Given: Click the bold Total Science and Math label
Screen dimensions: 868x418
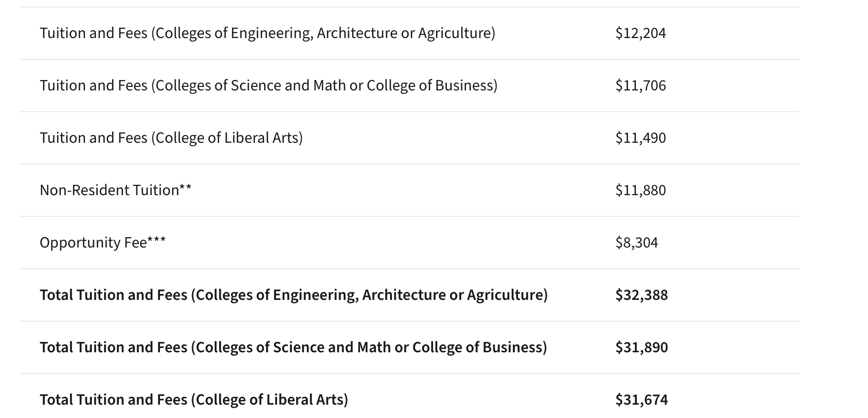Looking at the screenshot, I should pyautogui.click(x=293, y=347).
